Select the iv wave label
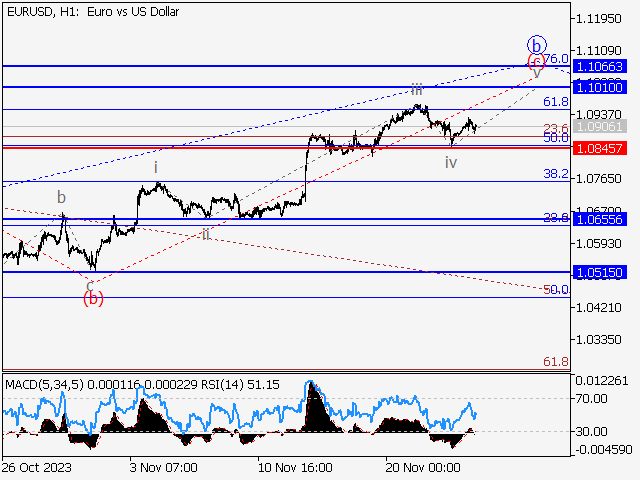Image resolution: width=640 pixels, height=480 pixels. click(451, 163)
